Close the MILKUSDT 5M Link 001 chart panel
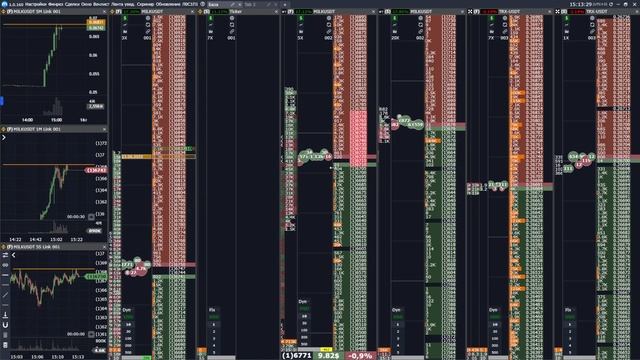Viewport: 640px width, 360px height. (104, 11)
